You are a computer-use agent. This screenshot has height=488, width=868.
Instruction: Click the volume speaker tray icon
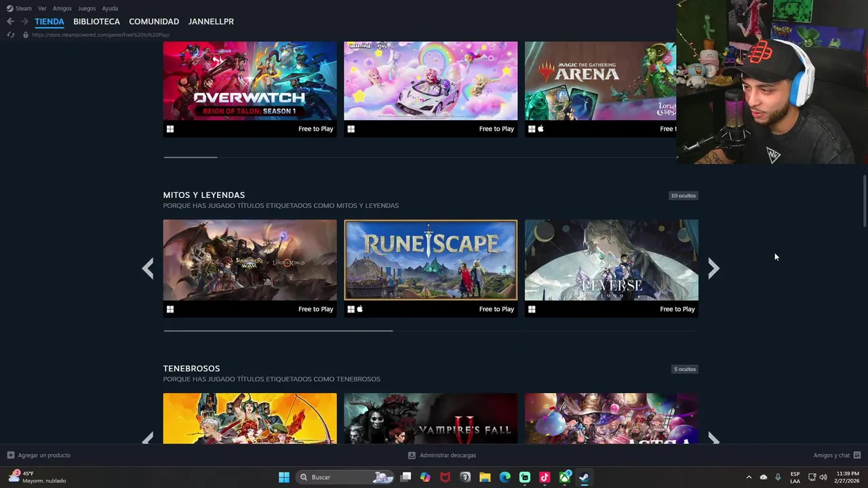click(x=823, y=477)
